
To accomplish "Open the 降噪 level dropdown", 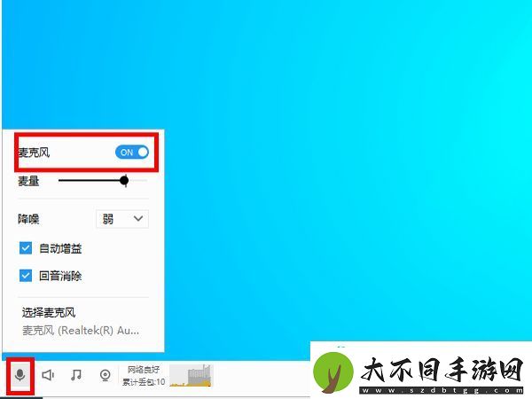I will coord(122,219).
